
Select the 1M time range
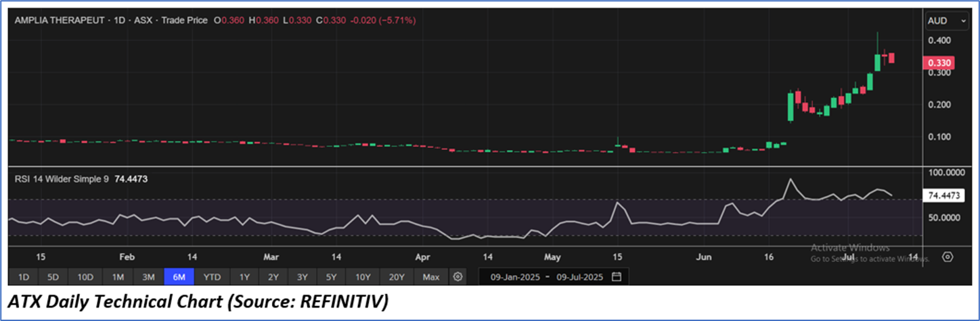pos(118,277)
